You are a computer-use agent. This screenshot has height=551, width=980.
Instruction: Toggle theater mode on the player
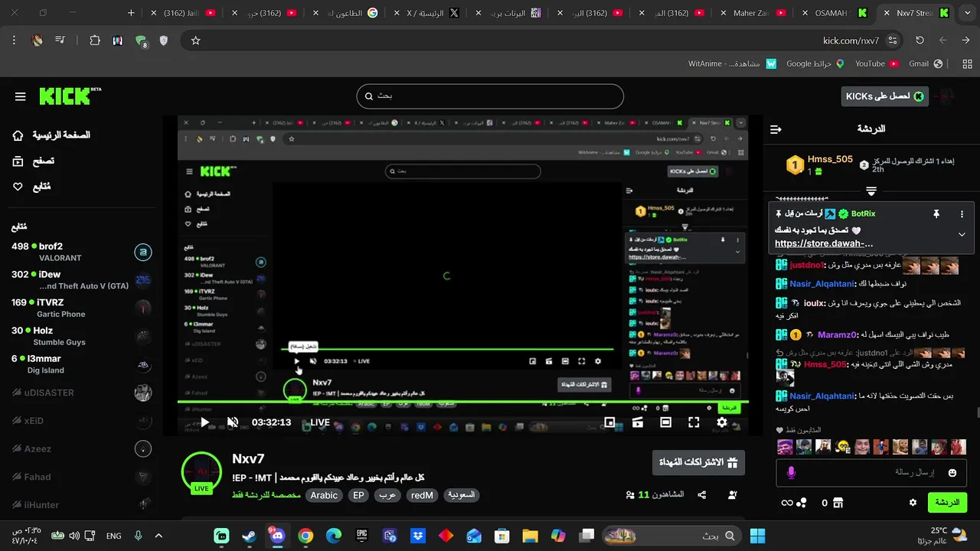click(x=665, y=422)
